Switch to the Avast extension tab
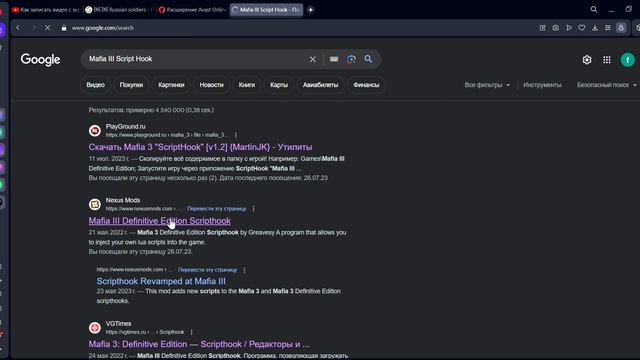The height and width of the screenshot is (360, 640). pos(192,9)
